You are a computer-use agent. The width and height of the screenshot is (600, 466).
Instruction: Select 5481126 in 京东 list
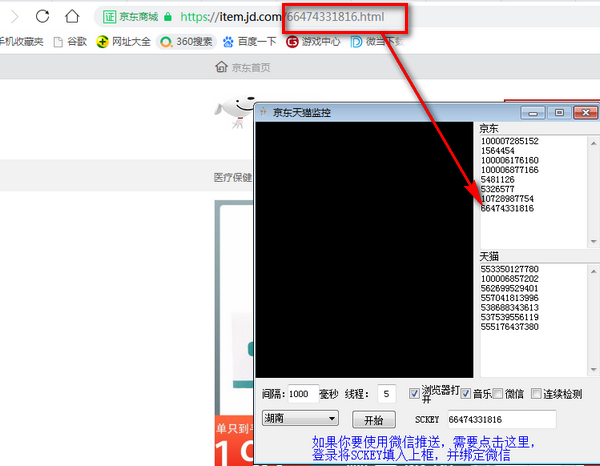498,179
